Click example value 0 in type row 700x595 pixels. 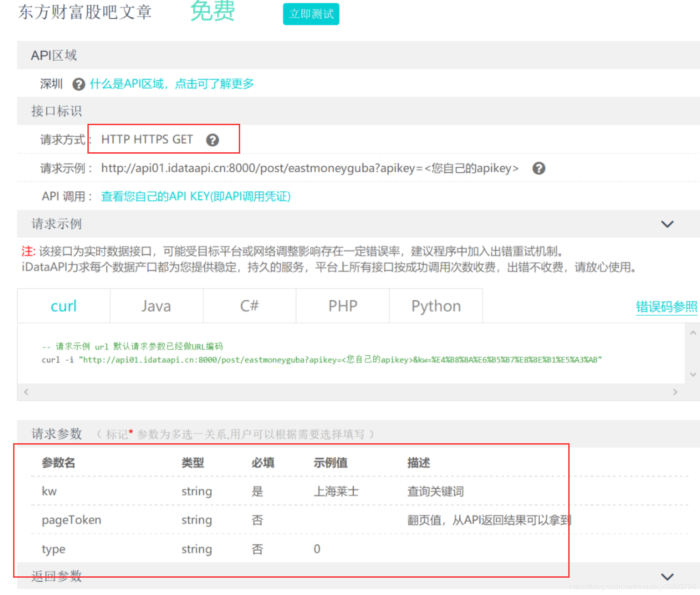[317, 549]
